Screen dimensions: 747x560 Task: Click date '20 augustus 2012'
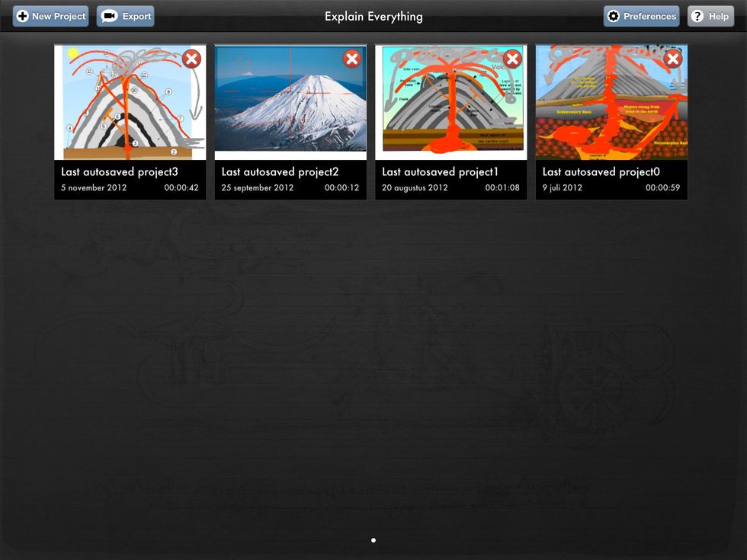click(x=415, y=187)
